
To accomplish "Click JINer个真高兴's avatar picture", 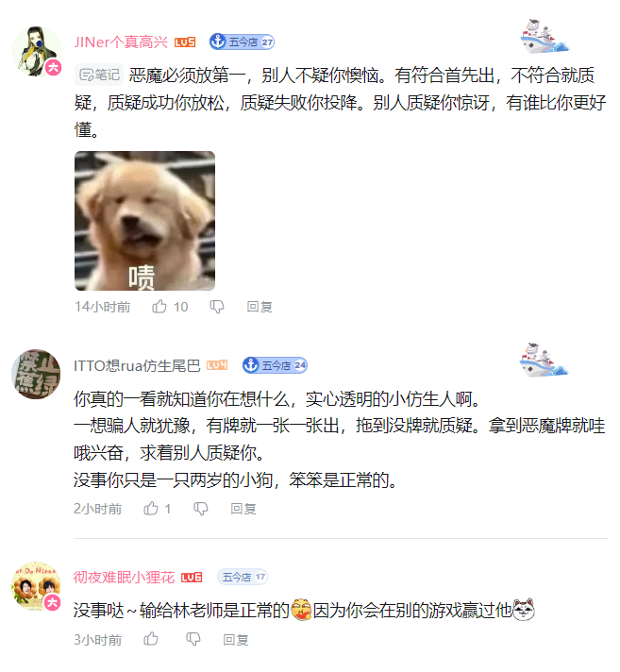I will [37, 51].
